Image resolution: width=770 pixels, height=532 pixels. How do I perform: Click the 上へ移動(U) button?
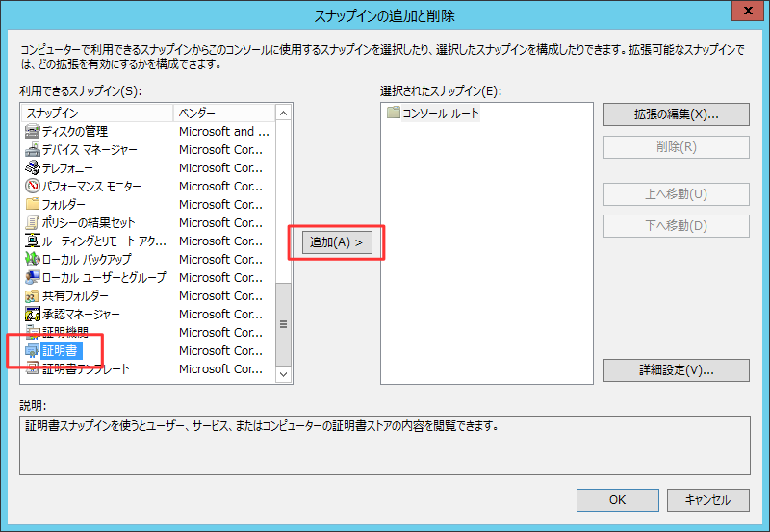(x=677, y=194)
